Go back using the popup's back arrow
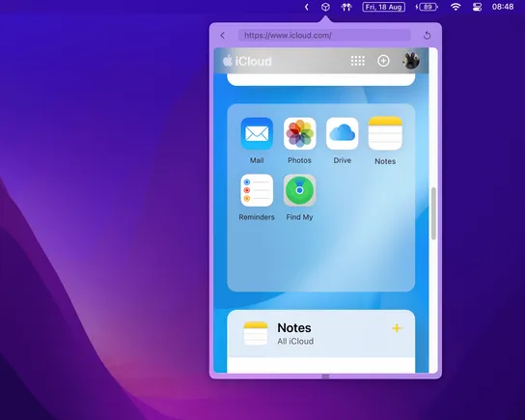This screenshot has height=420, width=525. pos(223,35)
